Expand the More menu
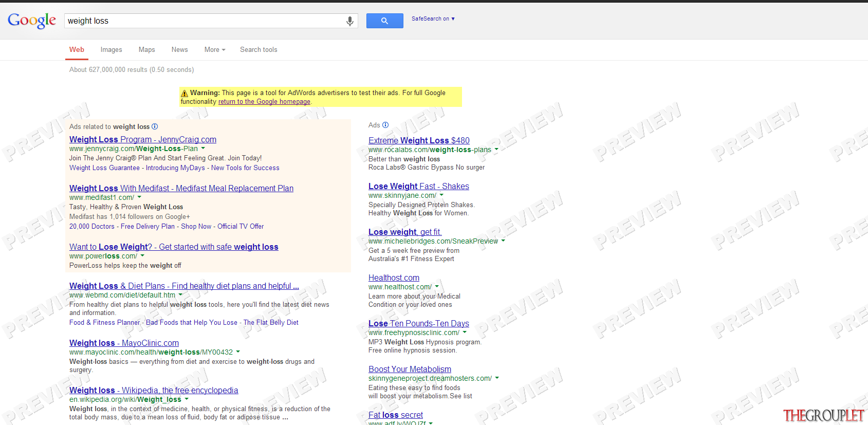The height and width of the screenshot is (425, 868). click(x=215, y=50)
